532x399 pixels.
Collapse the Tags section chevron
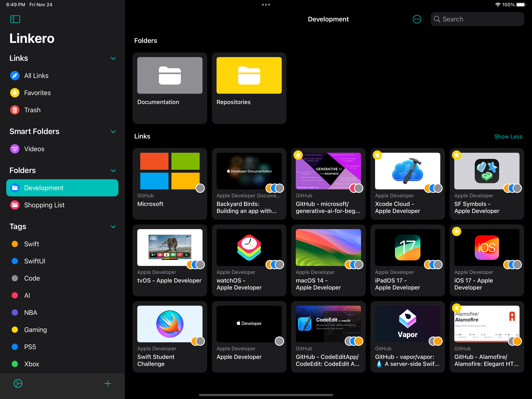(x=113, y=226)
